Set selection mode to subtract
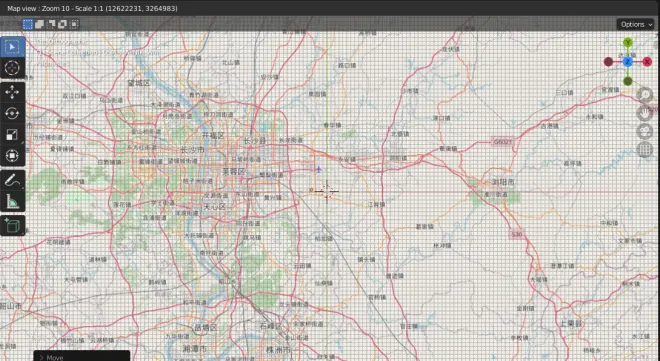The image size is (660, 361). (x=51, y=24)
